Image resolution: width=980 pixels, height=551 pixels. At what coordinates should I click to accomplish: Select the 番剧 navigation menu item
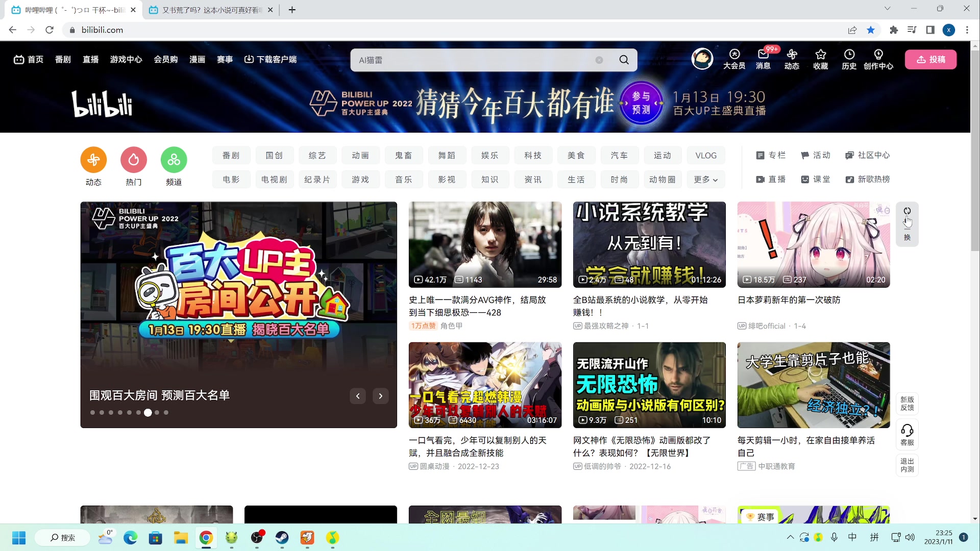[63, 59]
